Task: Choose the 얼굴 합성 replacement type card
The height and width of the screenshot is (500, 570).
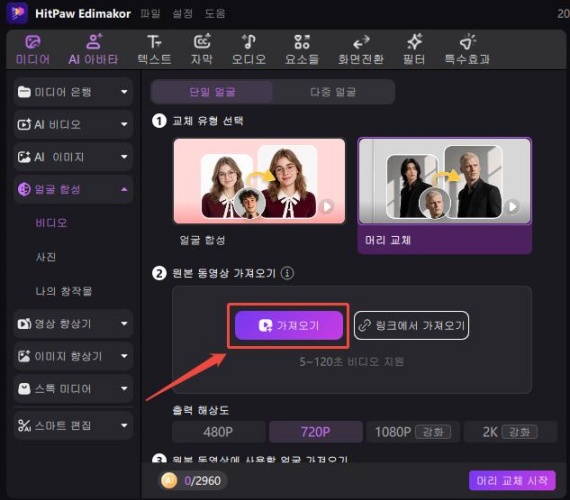Action: tap(259, 195)
